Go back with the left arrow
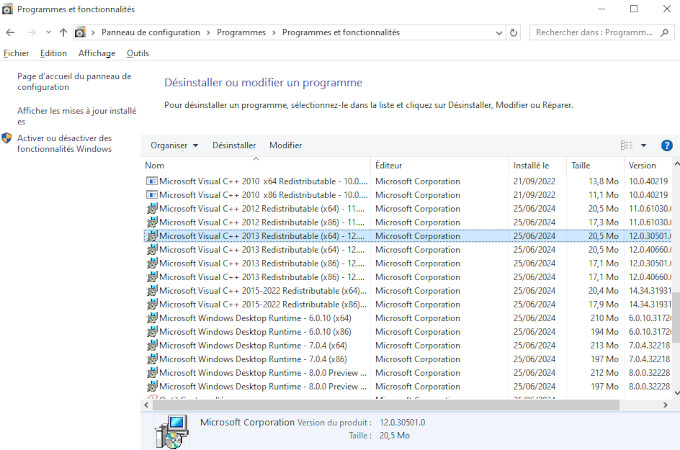The image size is (680, 450). (10, 33)
